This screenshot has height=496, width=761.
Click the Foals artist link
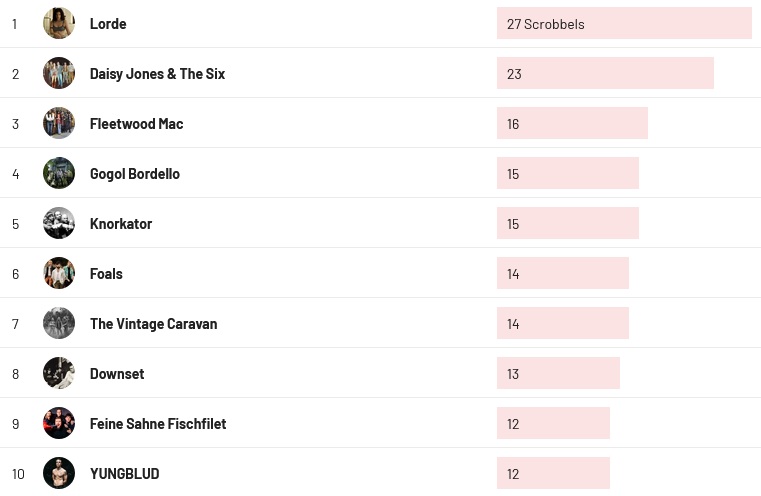point(106,273)
